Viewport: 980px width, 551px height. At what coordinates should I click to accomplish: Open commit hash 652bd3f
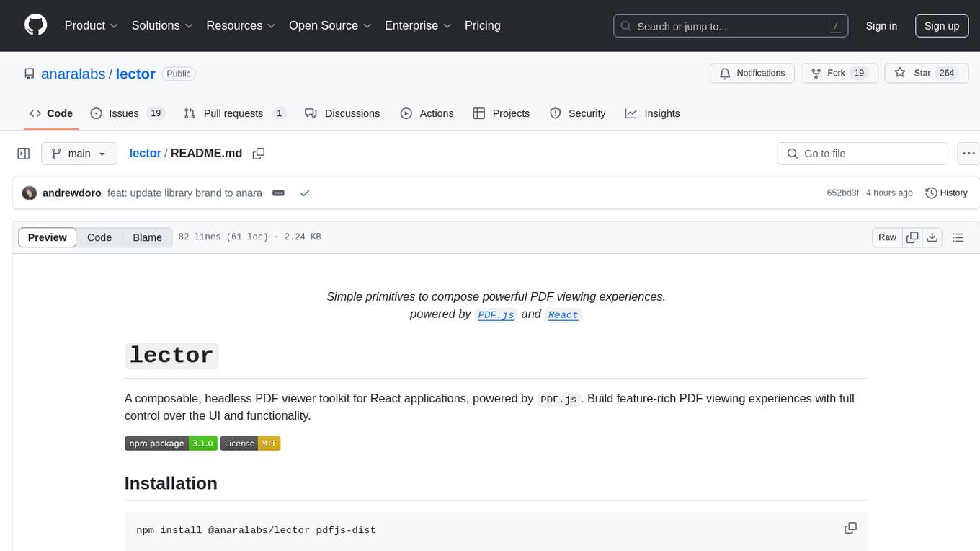[842, 193]
